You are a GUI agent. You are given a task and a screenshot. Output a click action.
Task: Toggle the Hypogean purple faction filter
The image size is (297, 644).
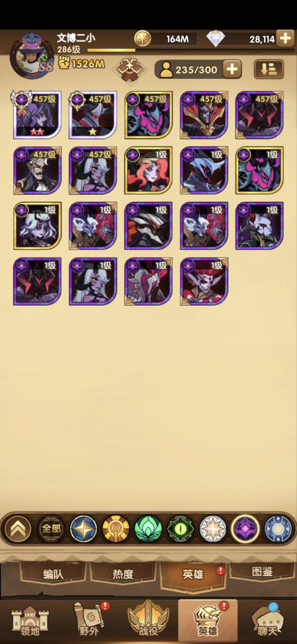click(x=245, y=529)
